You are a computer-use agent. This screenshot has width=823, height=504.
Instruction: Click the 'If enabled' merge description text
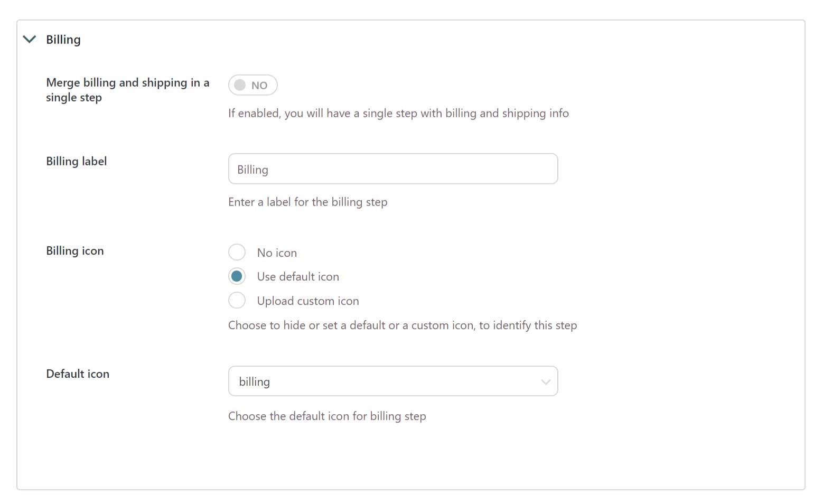pyautogui.click(x=398, y=114)
